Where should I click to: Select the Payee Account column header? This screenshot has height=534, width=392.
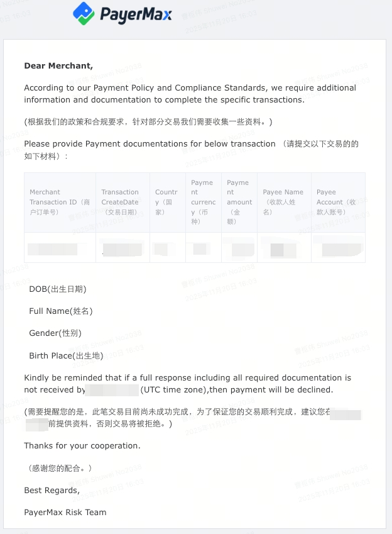(x=337, y=202)
